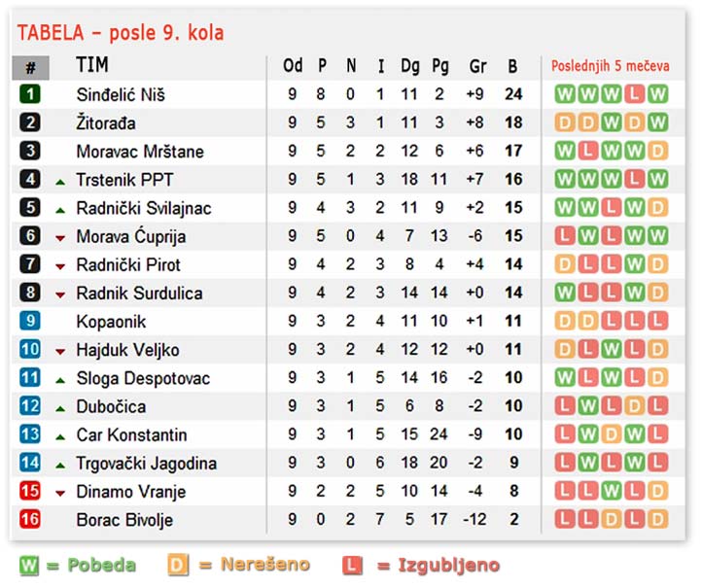Click the red L badge in Sinđelić Niš row
The image size is (702, 588).
click(x=635, y=95)
